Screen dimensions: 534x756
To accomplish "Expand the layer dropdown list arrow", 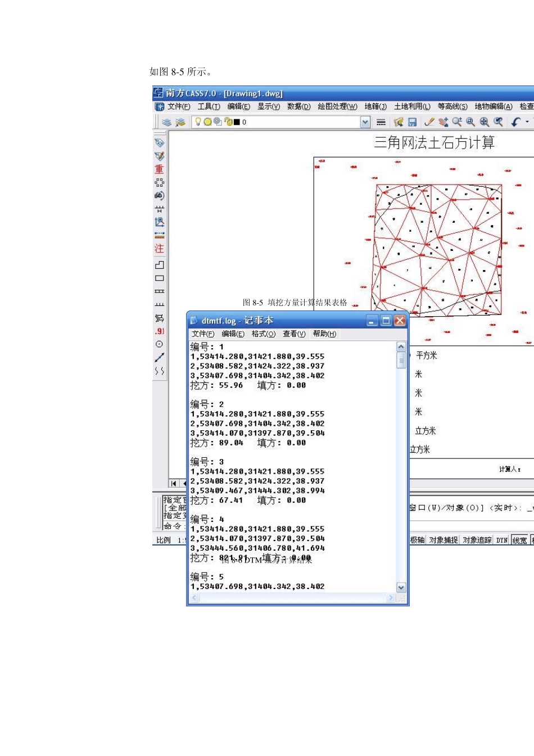I will 365,122.
